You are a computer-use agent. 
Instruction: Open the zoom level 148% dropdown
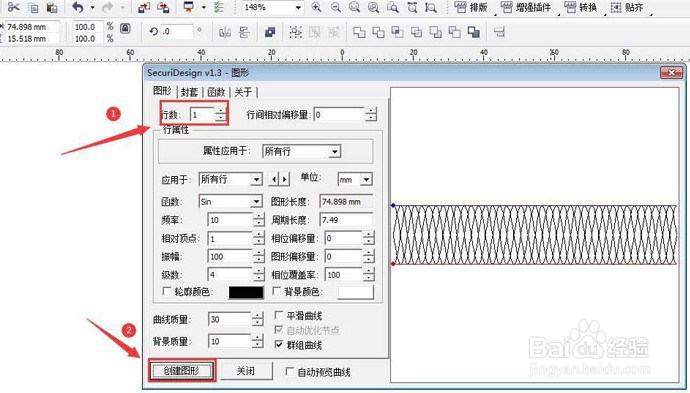point(298,7)
